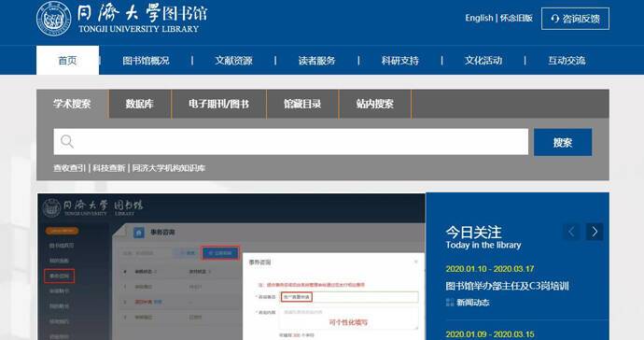Open the 同济大学机构知识库 link

[x=169, y=168]
